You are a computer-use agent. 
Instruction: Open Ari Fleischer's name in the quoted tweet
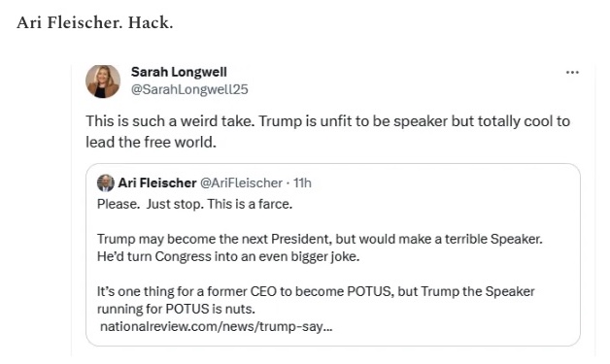(x=157, y=182)
